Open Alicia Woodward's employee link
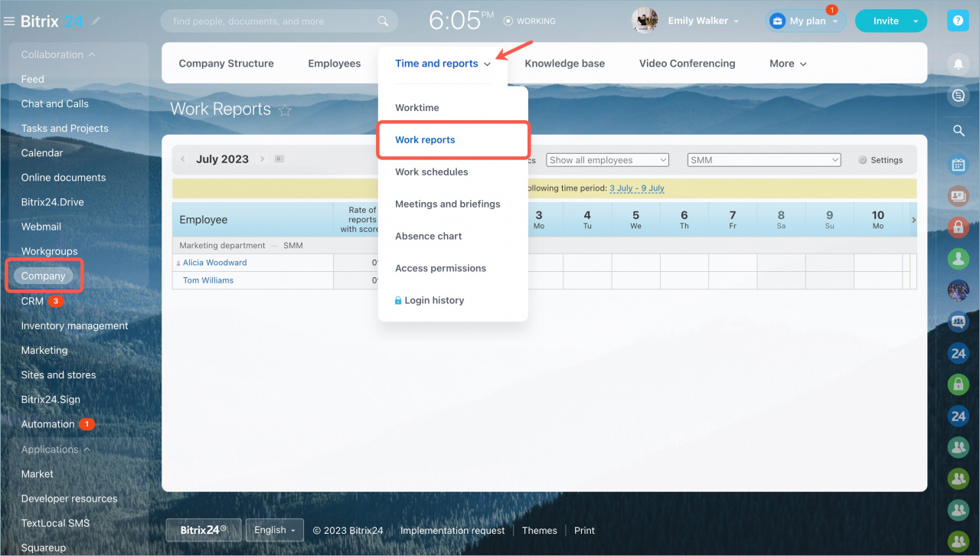This screenshot has width=980, height=556. [x=214, y=263]
